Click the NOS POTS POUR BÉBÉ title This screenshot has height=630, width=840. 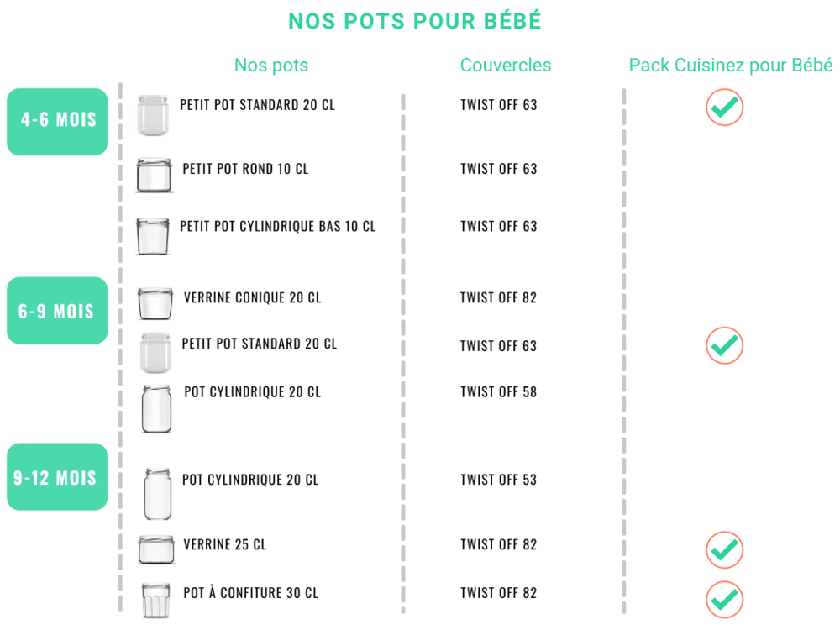(x=415, y=22)
